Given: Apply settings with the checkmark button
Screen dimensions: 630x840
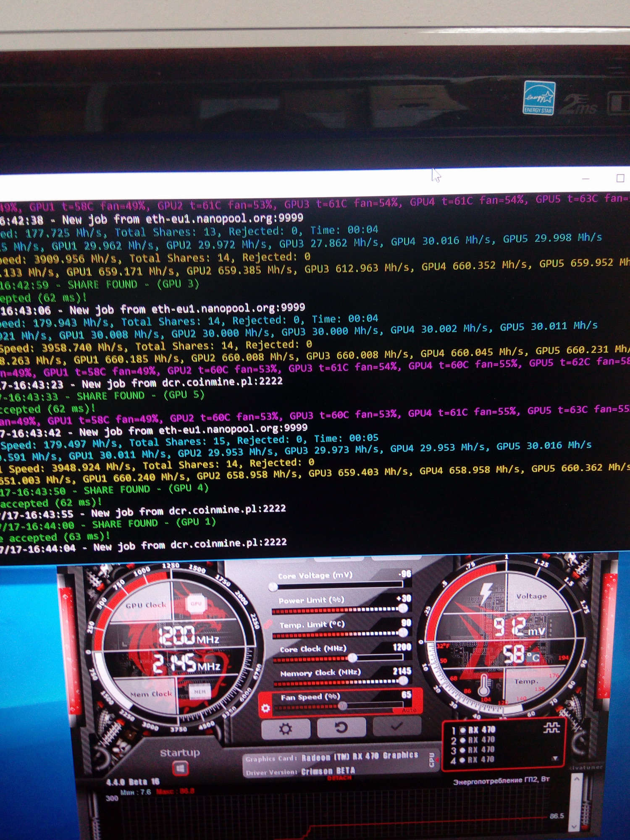Looking at the screenshot, I should pyautogui.click(x=396, y=726).
